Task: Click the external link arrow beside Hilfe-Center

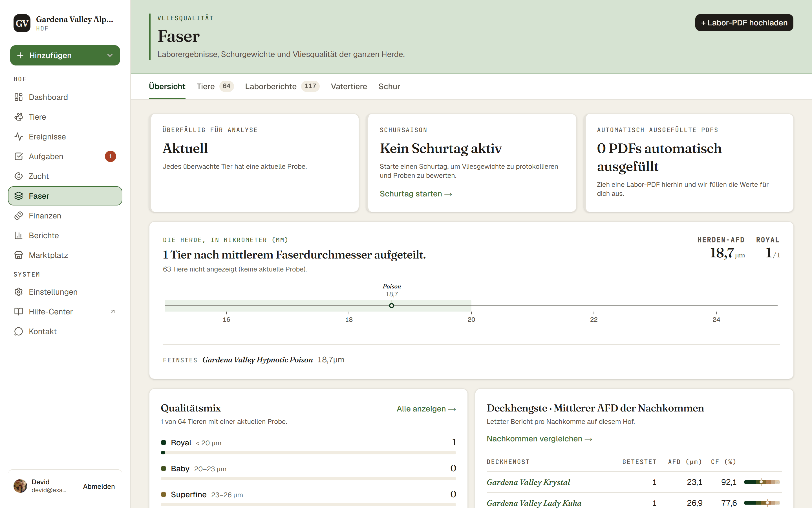Action: click(113, 312)
